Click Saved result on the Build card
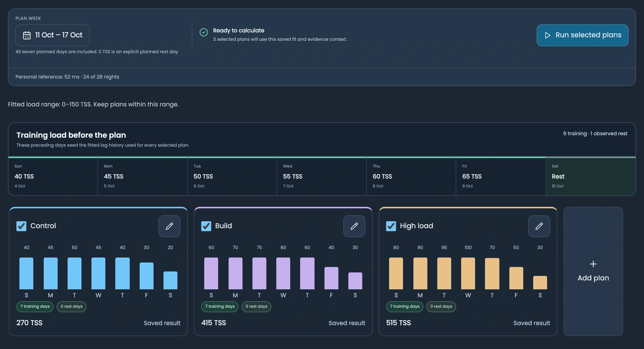The height and width of the screenshot is (349, 644). point(347,323)
